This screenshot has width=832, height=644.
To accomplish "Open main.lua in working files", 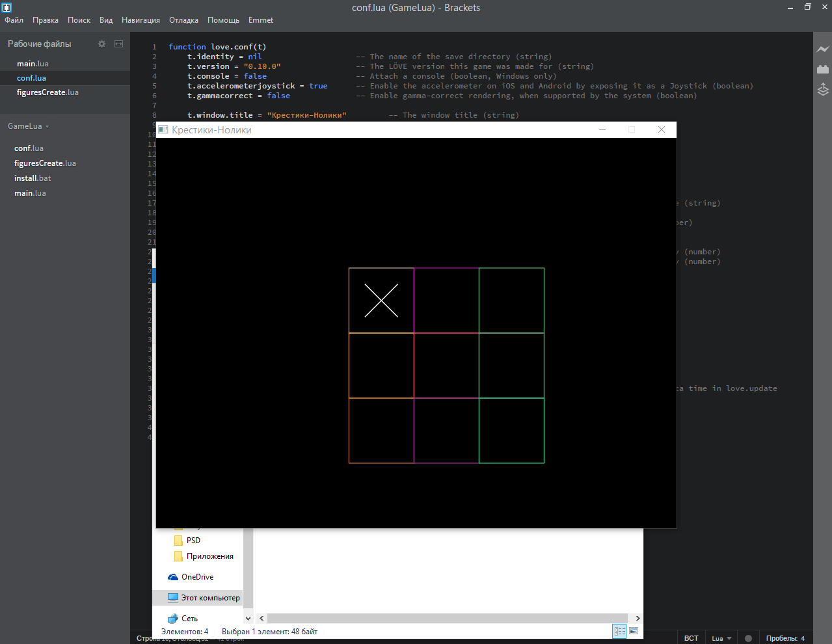I will click(33, 64).
